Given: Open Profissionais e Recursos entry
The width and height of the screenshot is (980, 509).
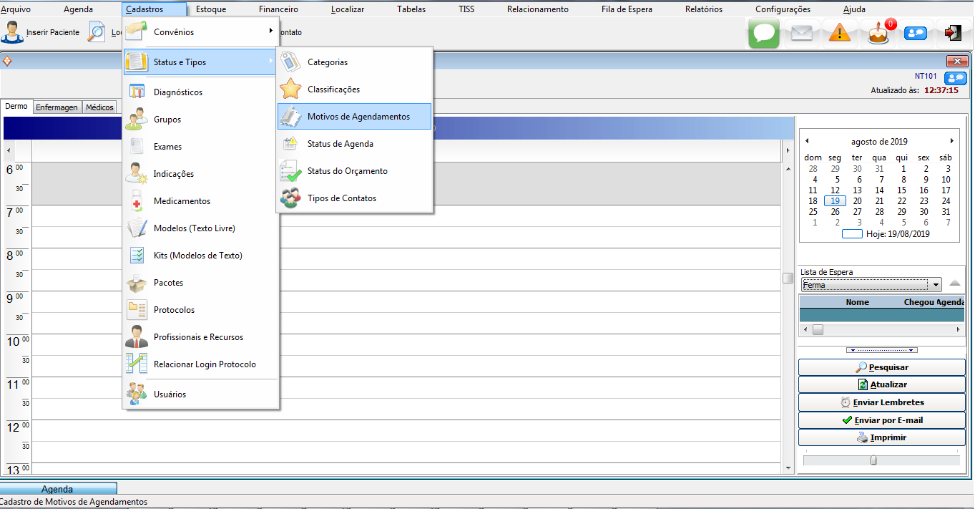Looking at the screenshot, I should pos(198,337).
